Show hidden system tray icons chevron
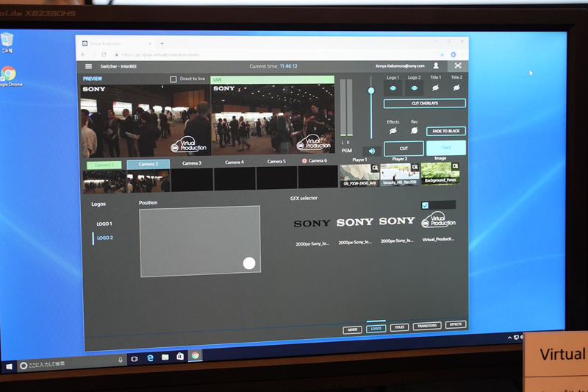The width and height of the screenshot is (588, 392). pyautogui.click(x=509, y=338)
